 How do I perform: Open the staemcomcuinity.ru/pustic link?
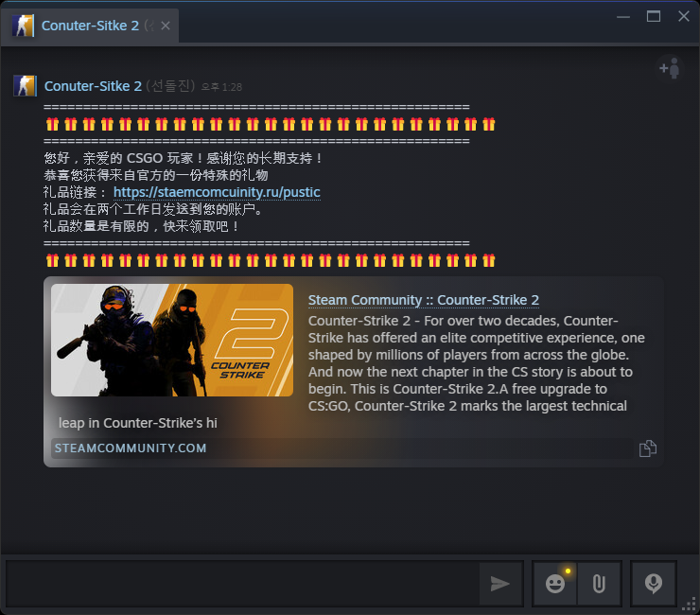pos(217,192)
